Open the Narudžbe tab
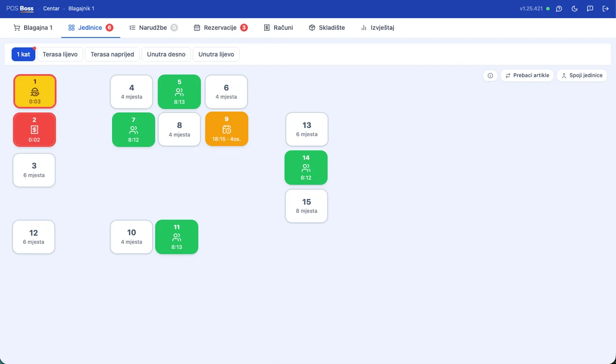The width and height of the screenshot is (616, 364). click(154, 28)
